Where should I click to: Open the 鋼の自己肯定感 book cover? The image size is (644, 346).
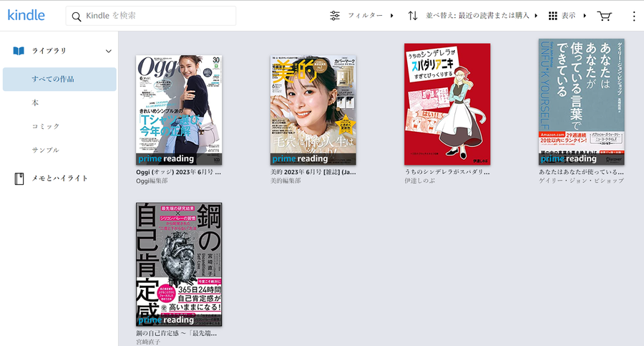(x=179, y=264)
